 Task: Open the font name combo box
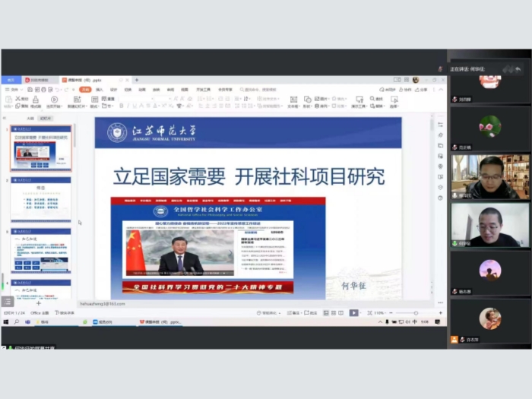[x=136, y=99]
